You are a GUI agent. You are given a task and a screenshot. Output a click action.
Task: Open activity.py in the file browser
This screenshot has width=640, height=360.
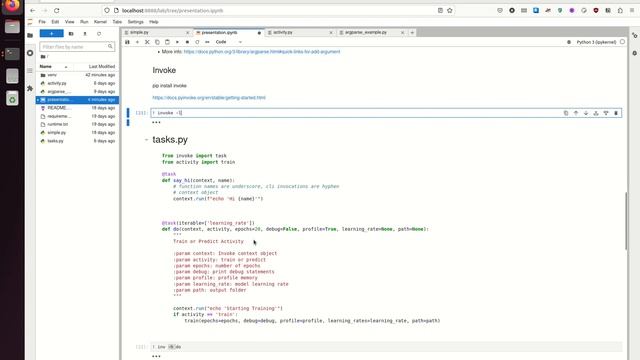77,83
